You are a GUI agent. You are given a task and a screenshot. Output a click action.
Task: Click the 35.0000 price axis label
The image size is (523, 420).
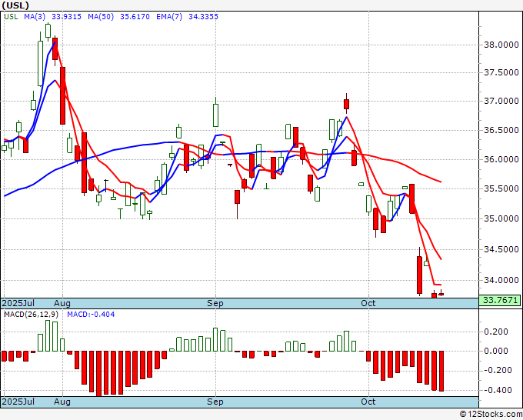[501, 218]
